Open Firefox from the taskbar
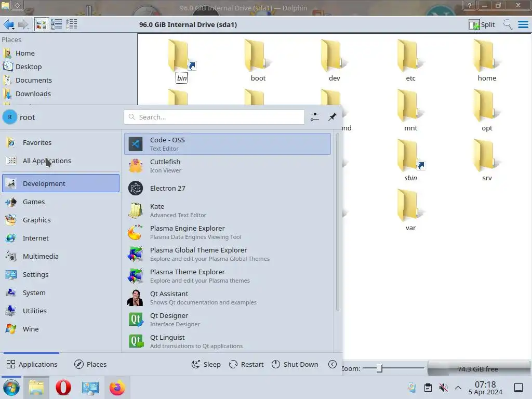 (x=117, y=388)
